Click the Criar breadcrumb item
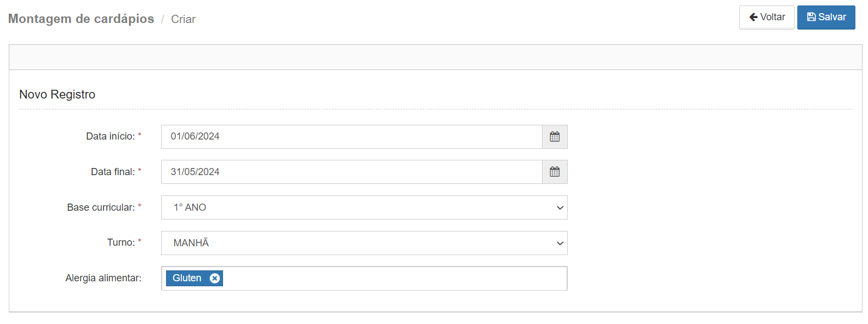 [x=183, y=19]
